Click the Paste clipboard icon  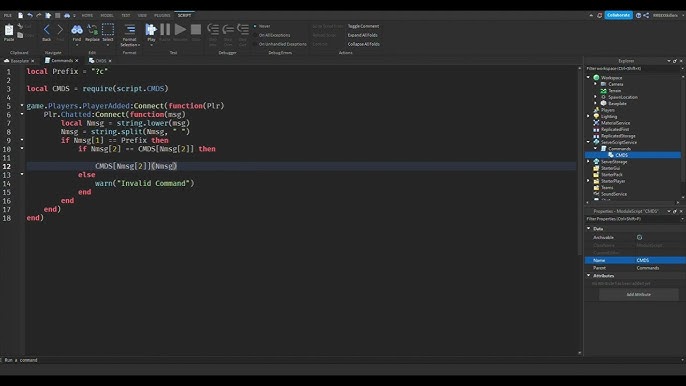click(x=9, y=31)
